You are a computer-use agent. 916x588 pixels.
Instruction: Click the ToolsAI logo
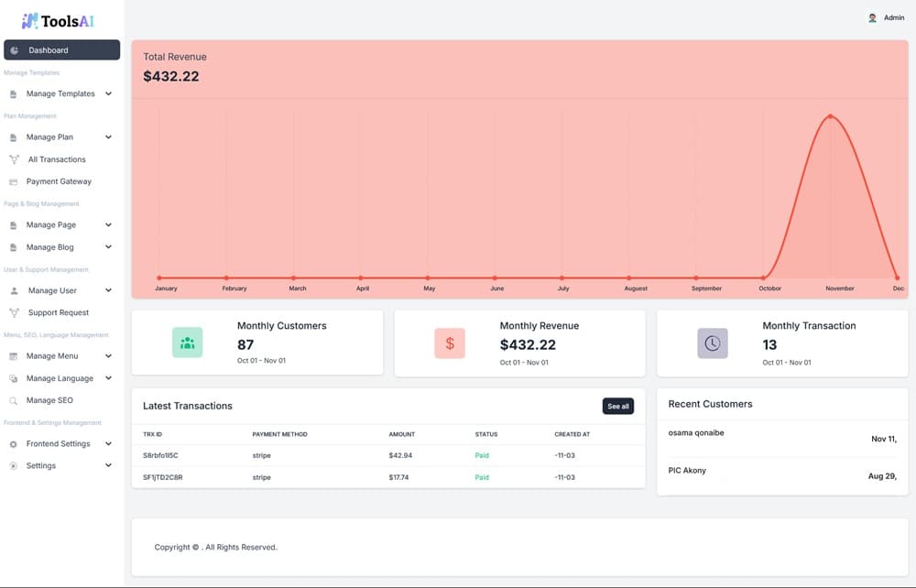click(58, 20)
